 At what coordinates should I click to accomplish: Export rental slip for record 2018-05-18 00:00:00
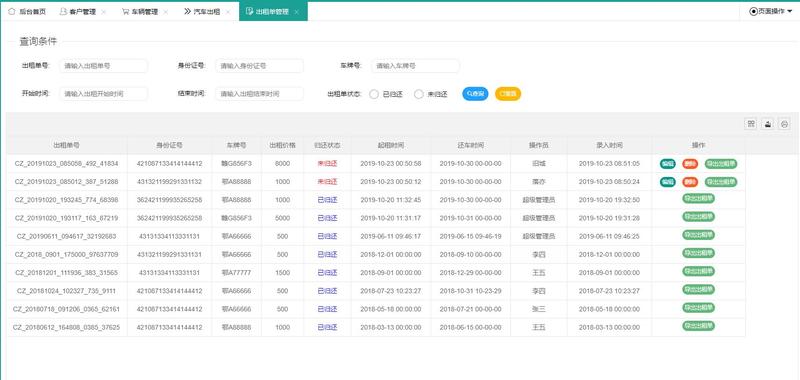(698, 308)
